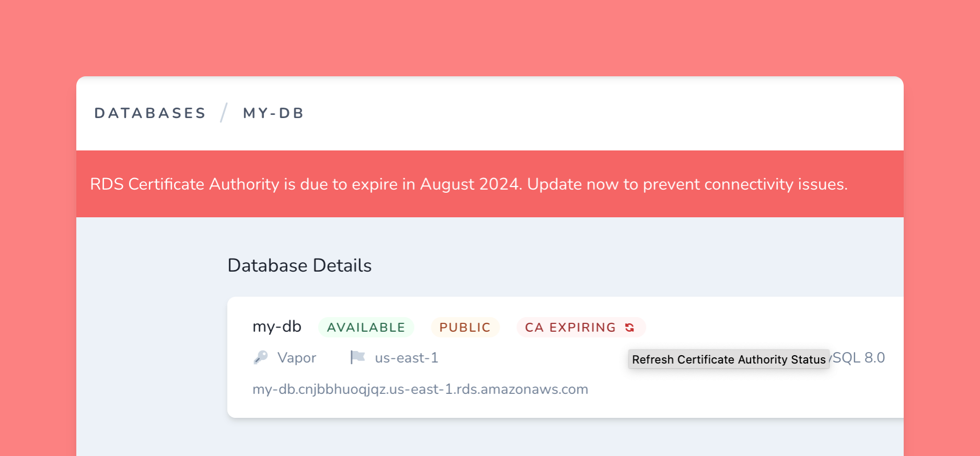Open the DATABASES breadcrumb item

[149, 113]
